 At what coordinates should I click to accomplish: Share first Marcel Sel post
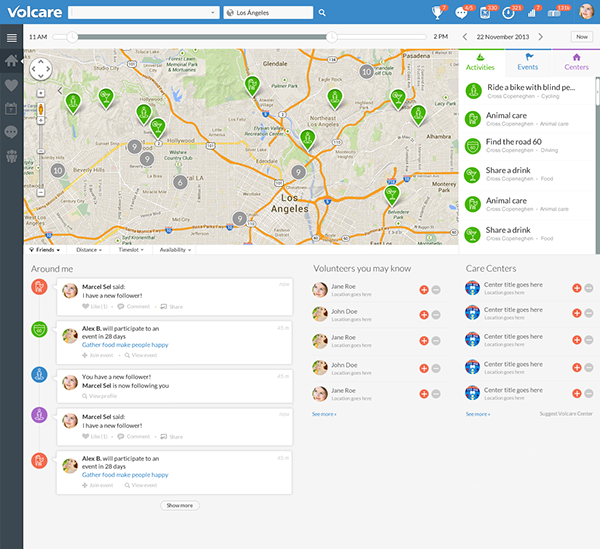[x=171, y=306]
